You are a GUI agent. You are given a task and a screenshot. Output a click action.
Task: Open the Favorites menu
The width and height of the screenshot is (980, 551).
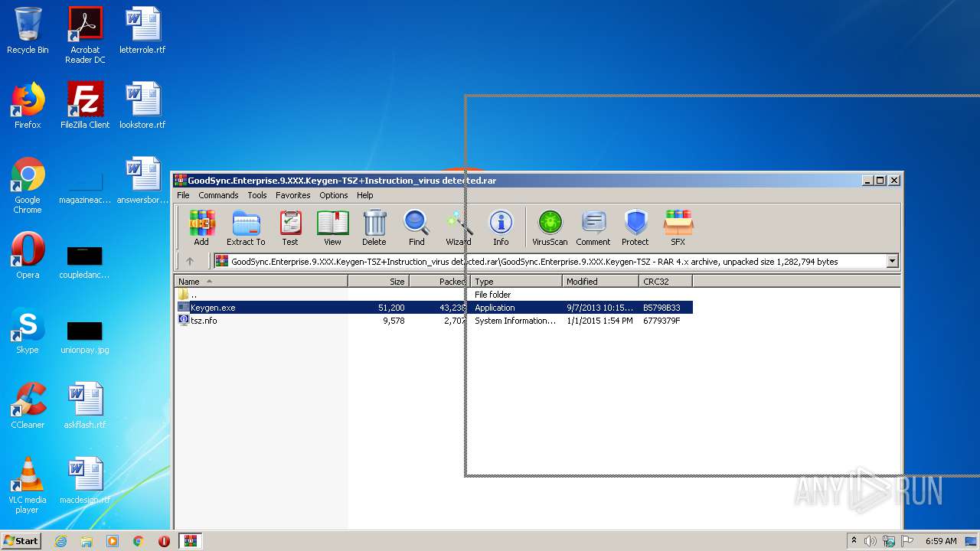(x=293, y=195)
